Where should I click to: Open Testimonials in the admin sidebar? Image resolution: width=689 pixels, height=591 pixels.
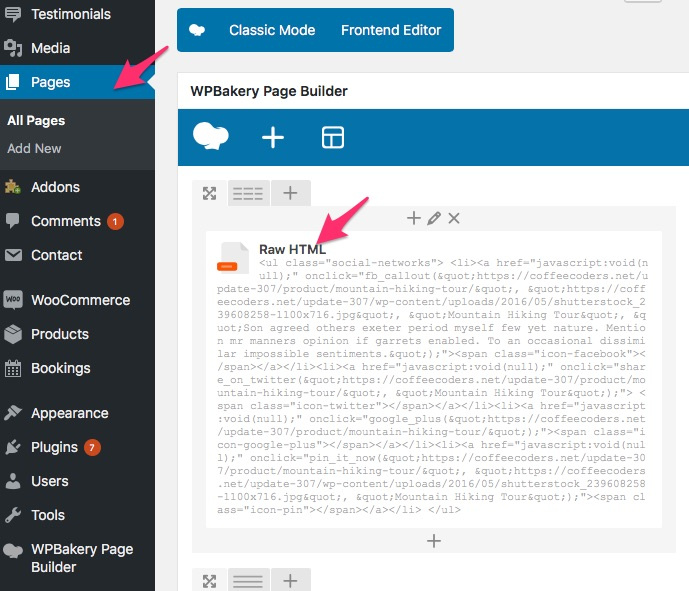[71, 14]
